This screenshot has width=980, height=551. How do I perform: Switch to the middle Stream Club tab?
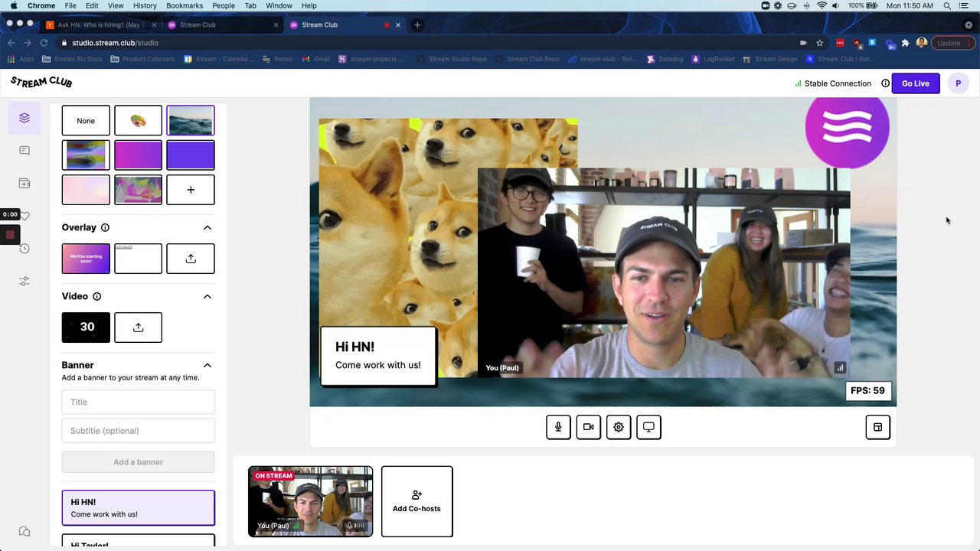[222, 24]
